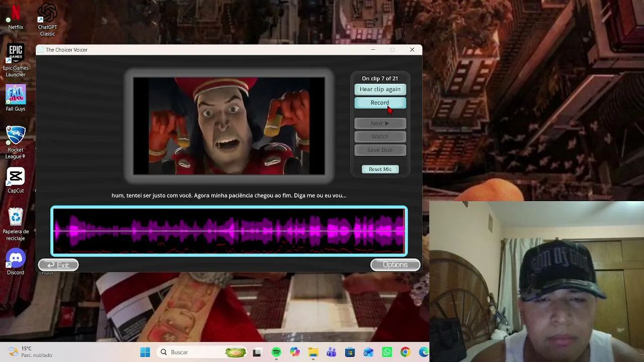Screen dimensions: 644x362
Task: Open WhatsApp from the taskbar
Action: pyautogui.click(x=387, y=352)
